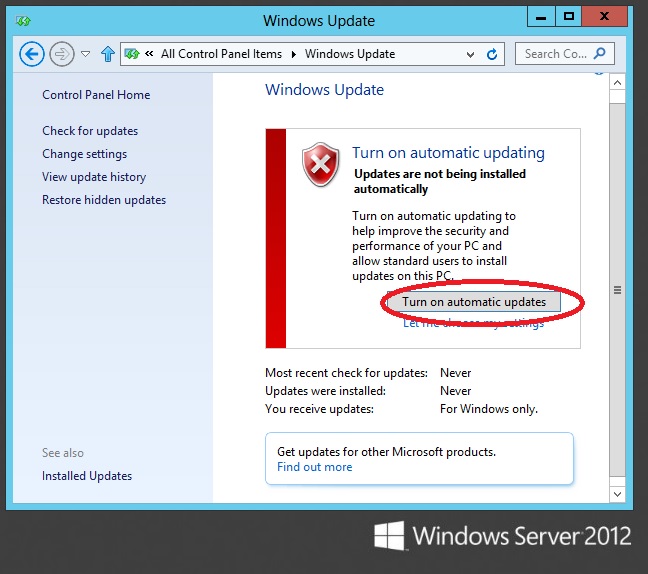The height and width of the screenshot is (574, 648).
Task: Click the scrollbar up arrow
Action: (x=617, y=83)
